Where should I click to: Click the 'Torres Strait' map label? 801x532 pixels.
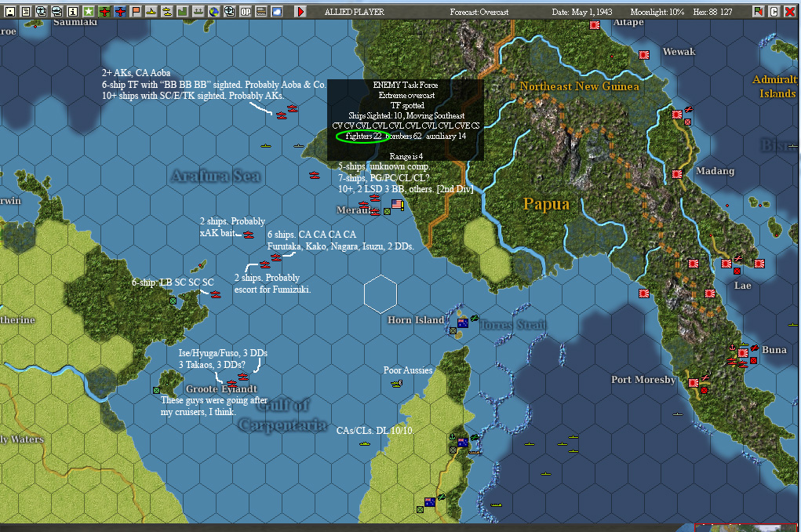coord(513,325)
